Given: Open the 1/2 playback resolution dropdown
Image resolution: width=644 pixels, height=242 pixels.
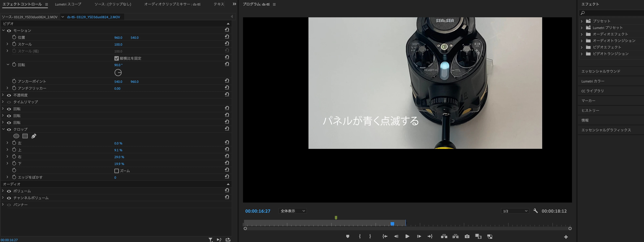Looking at the screenshot, I should (x=515, y=211).
